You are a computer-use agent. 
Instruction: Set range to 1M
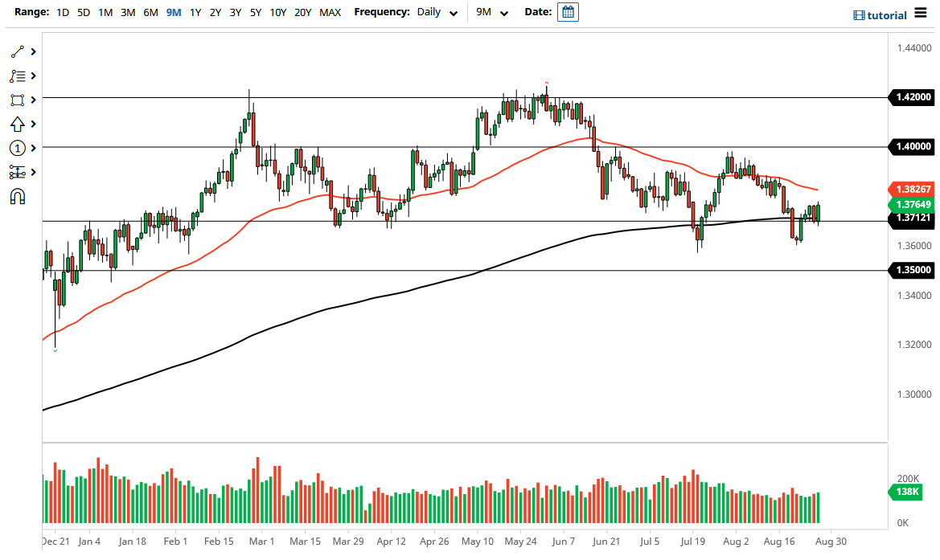(x=105, y=12)
